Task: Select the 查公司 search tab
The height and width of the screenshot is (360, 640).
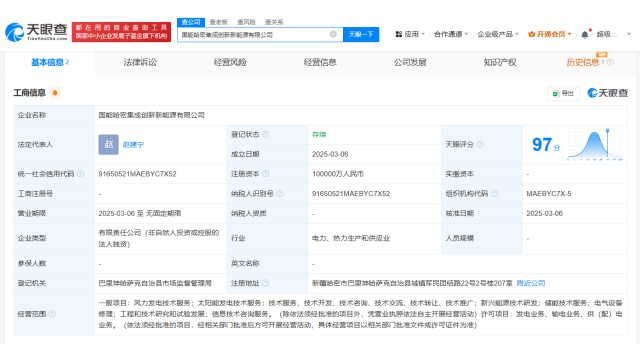Action: [x=191, y=22]
